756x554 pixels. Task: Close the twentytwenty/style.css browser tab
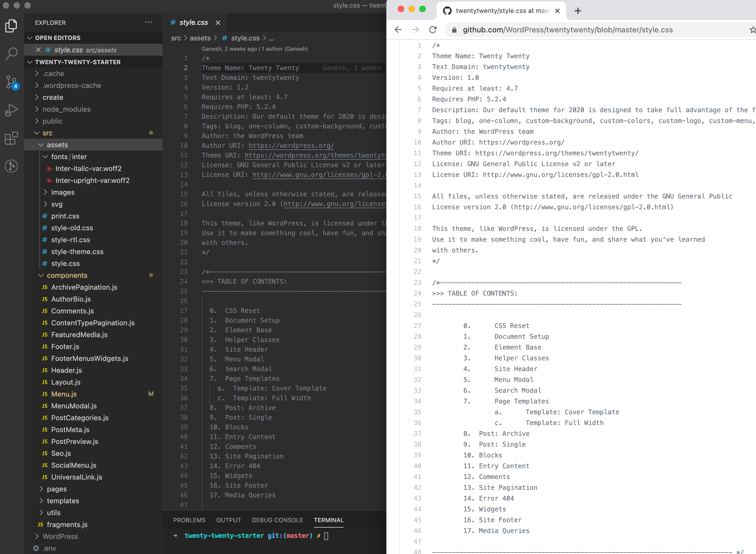coord(557,11)
